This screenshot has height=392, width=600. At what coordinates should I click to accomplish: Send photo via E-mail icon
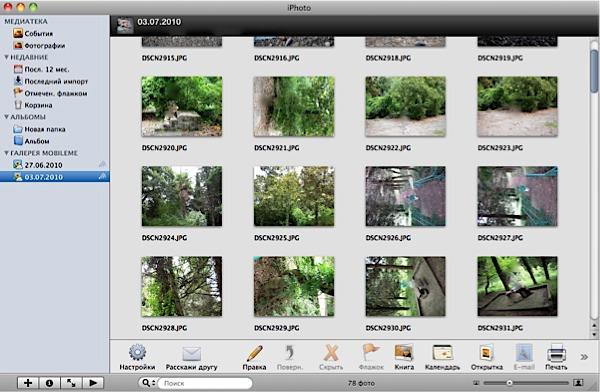tap(524, 353)
